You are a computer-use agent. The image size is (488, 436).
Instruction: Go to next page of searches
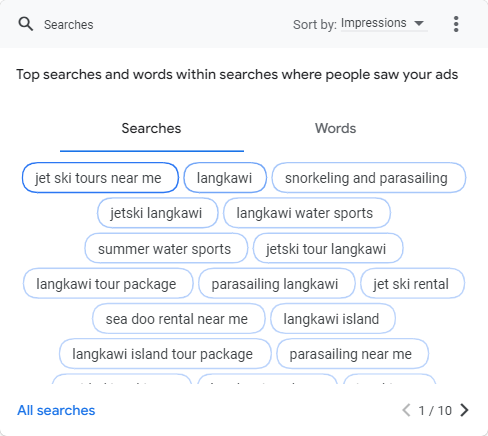click(464, 410)
